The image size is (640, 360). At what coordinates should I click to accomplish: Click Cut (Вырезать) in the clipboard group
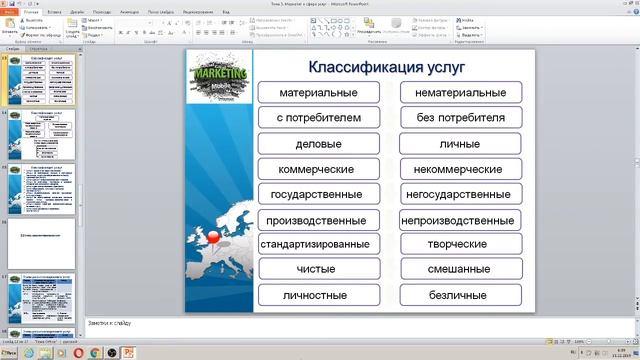[31, 20]
